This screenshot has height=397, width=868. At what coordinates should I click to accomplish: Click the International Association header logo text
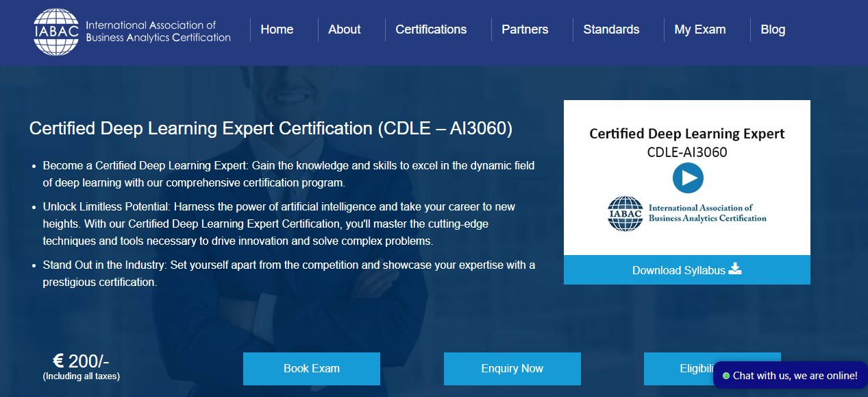[158, 32]
